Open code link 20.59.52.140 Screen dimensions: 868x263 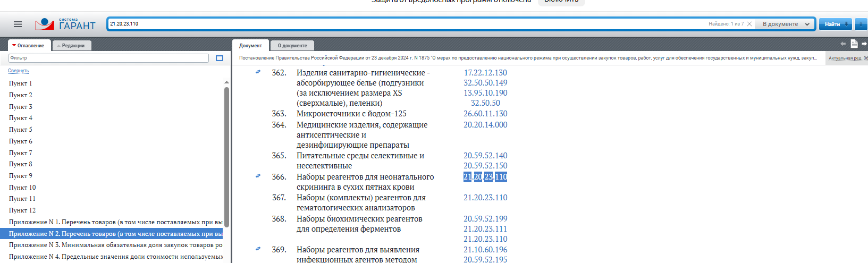pos(485,156)
